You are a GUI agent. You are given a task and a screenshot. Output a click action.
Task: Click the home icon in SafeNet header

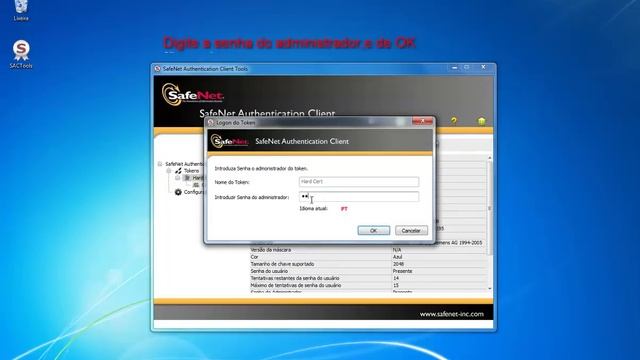(482, 121)
